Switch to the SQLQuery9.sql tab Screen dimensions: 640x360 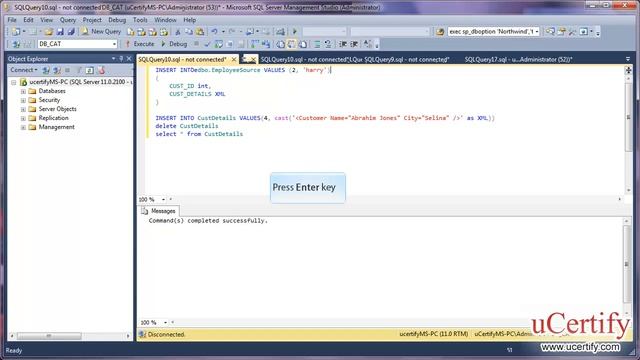point(407,60)
